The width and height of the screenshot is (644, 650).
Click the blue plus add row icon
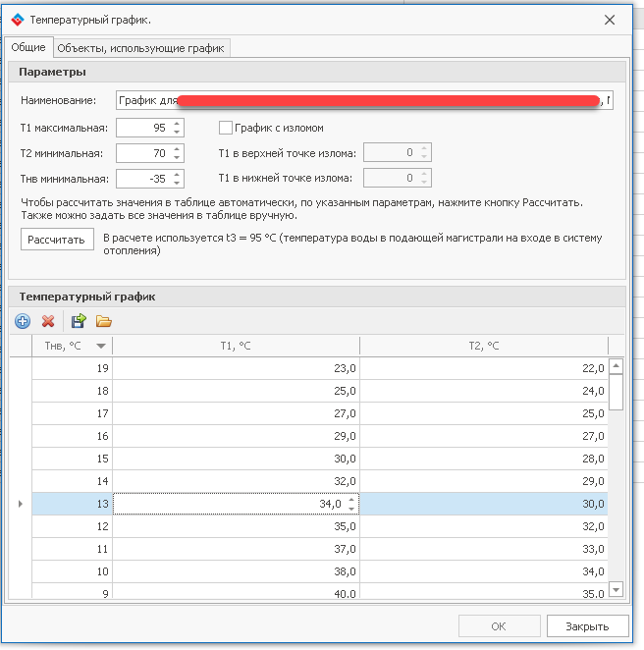pyautogui.click(x=23, y=321)
